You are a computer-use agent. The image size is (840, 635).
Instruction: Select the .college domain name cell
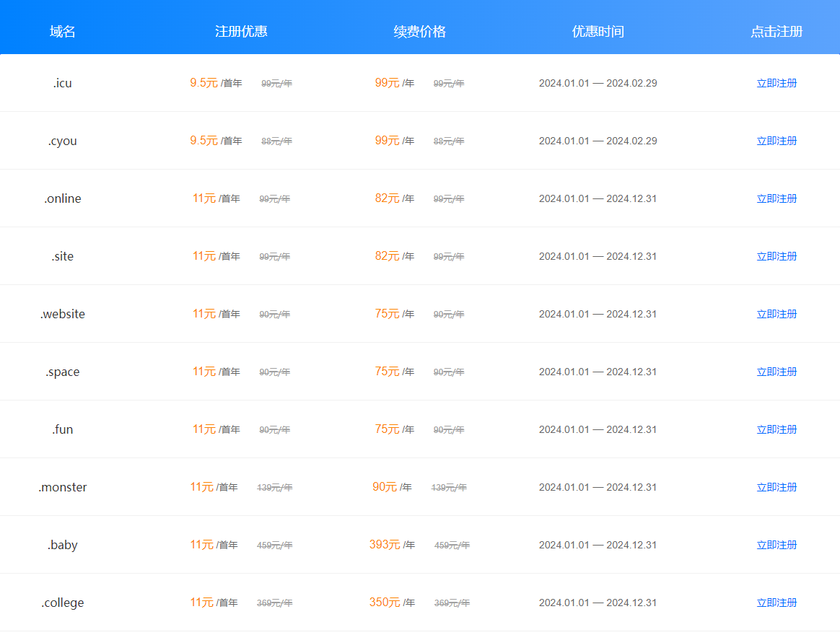(x=63, y=603)
